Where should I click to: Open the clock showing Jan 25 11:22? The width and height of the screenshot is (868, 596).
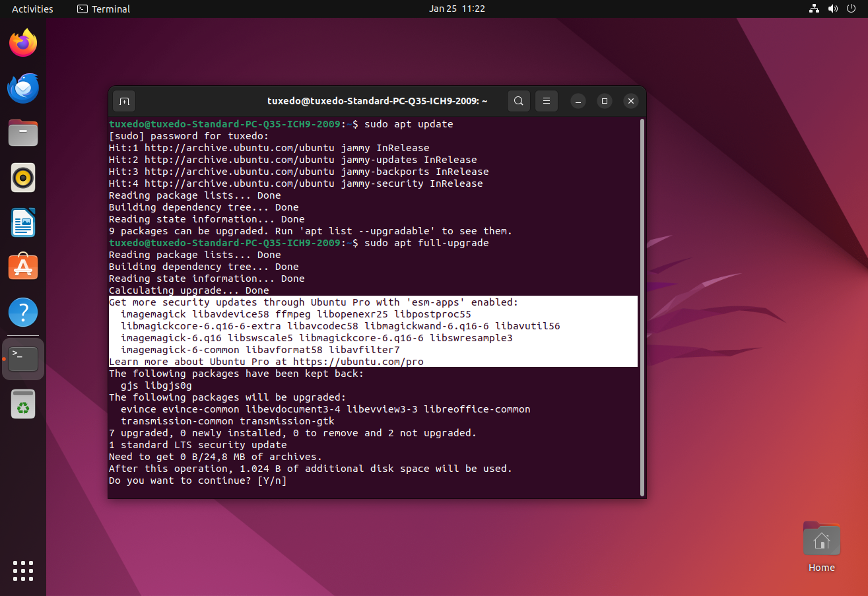coord(457,9)
